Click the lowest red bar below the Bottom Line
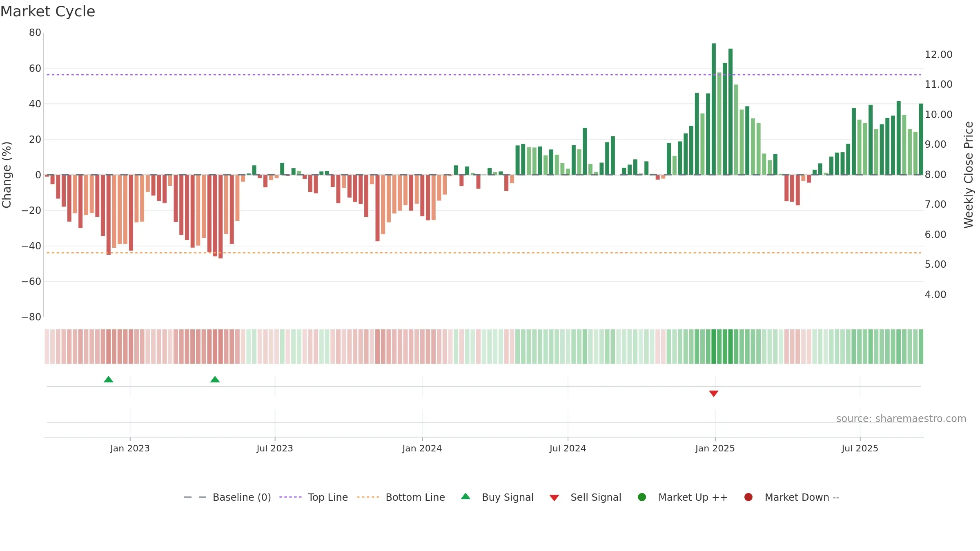The width and height of the screenshot is (980, 551). coord(220,217)
